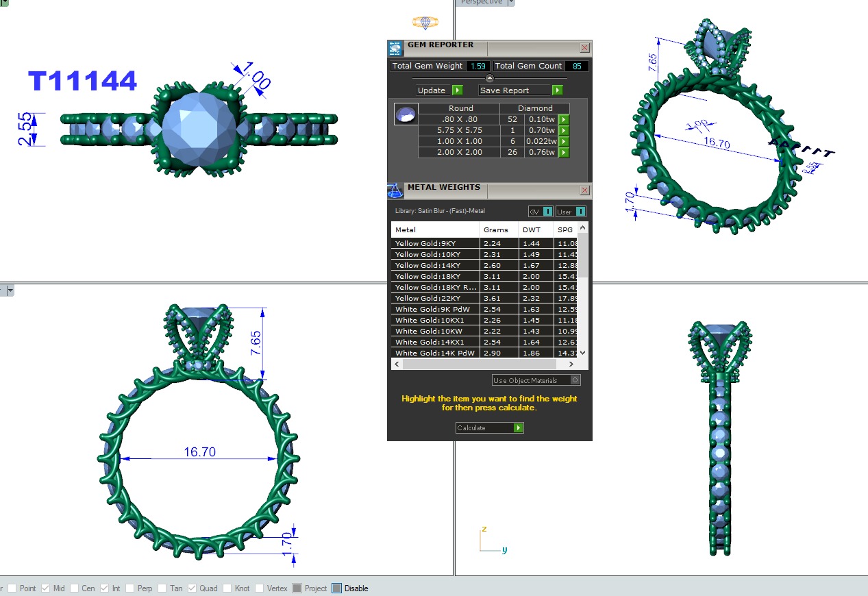Click the Calculate button

pos(489,427)
